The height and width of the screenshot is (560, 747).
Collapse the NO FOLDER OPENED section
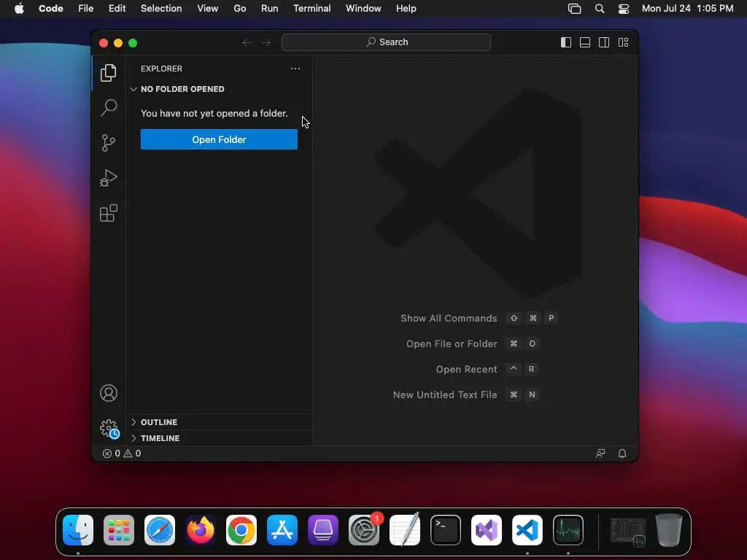(x=219, y=89)
